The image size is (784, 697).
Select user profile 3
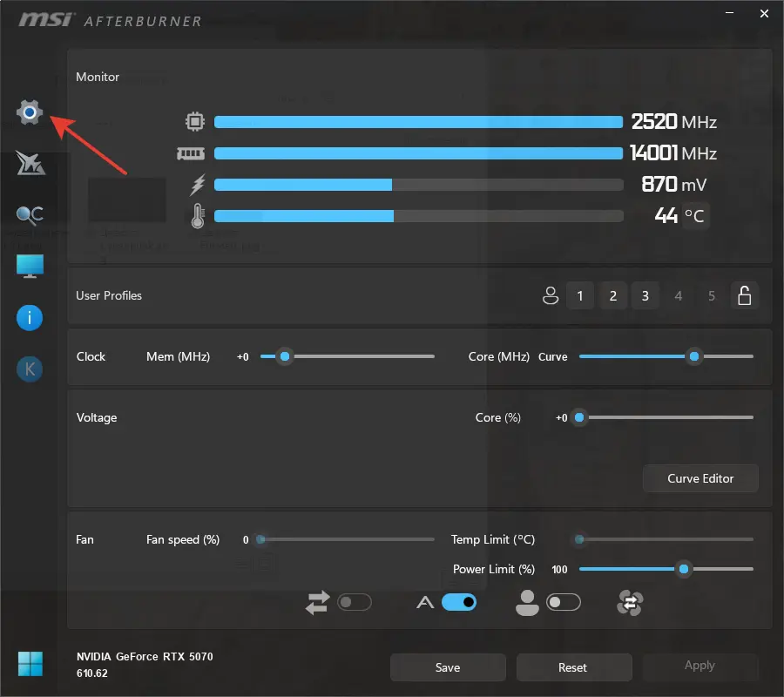coord(645,295)
